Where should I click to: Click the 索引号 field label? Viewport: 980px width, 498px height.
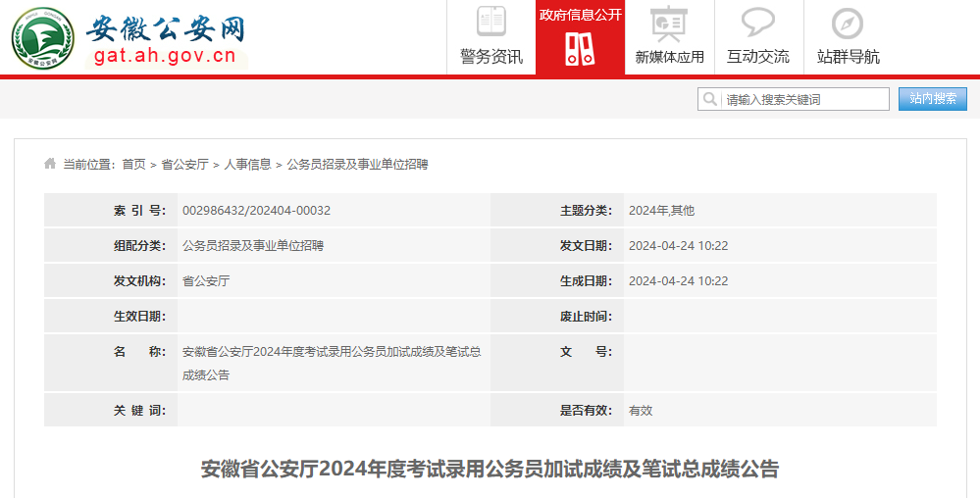(x=139, y=211)
